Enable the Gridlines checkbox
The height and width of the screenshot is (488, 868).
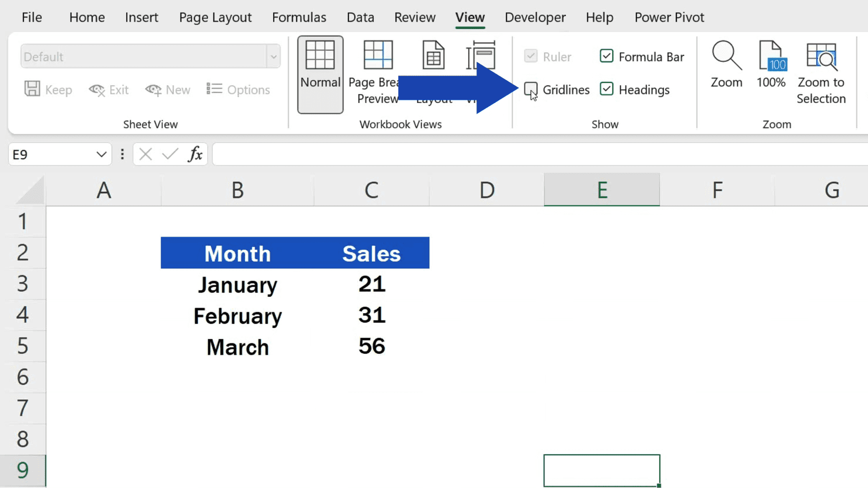(x=530, y=89)
